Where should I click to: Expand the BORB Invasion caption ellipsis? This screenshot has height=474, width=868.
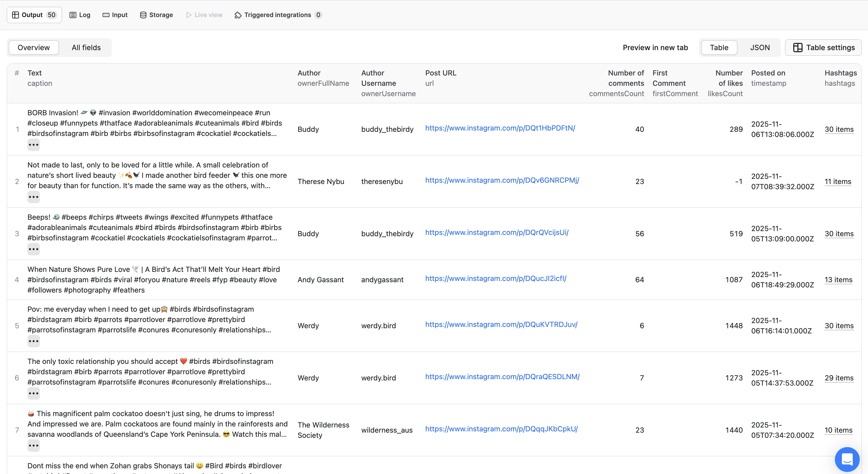click(x=33, y=145)
